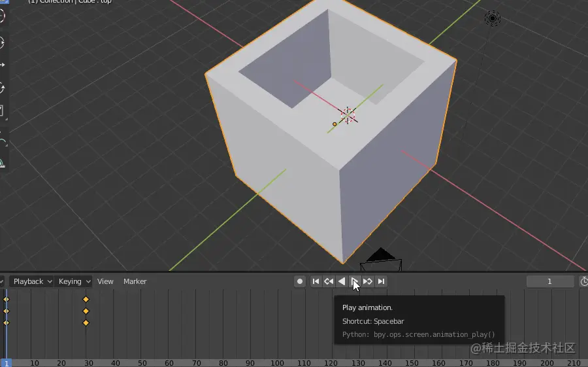Viewport: 588px width, 367px height.
Task: Click frame 150 on the timeline ruler
Action: 412,363
